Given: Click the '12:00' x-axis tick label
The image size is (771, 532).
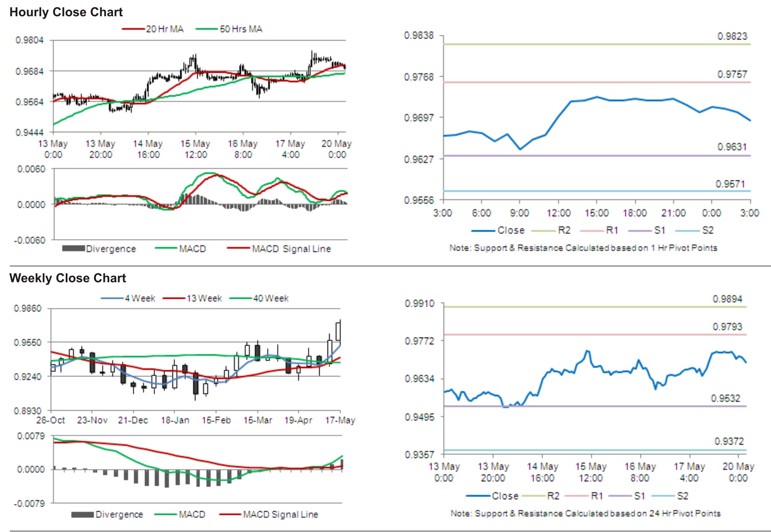Looking at the screenshot, I should click(559, 213).
